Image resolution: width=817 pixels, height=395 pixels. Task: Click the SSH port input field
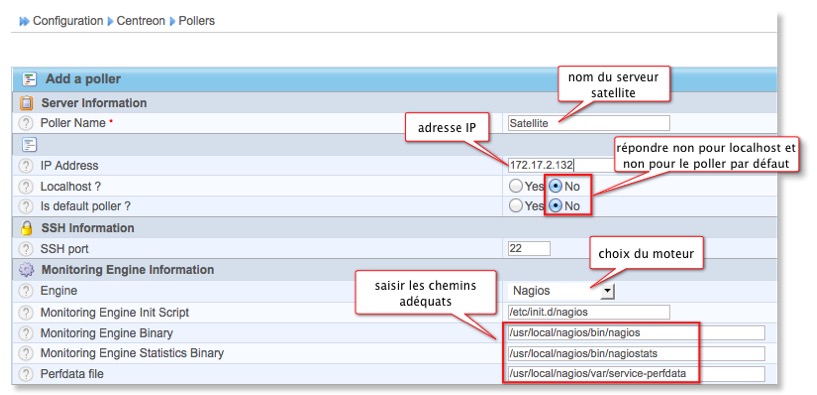point(529,249)
